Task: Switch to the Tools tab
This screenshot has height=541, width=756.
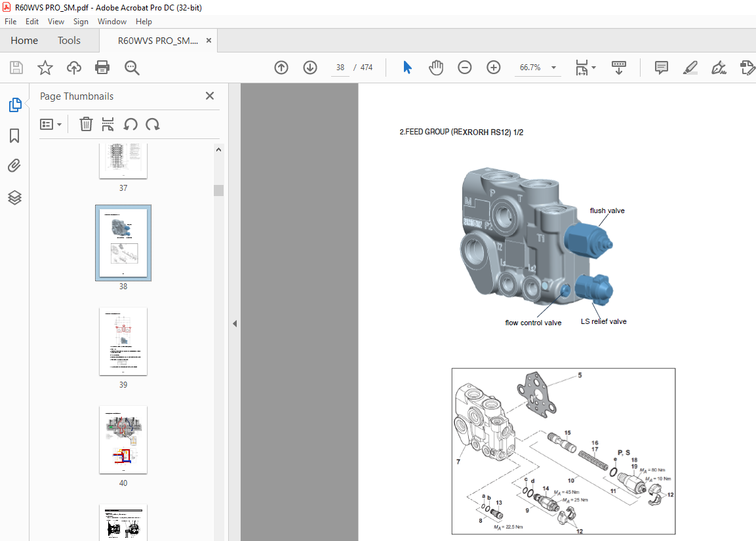Action: pos(69,41)
